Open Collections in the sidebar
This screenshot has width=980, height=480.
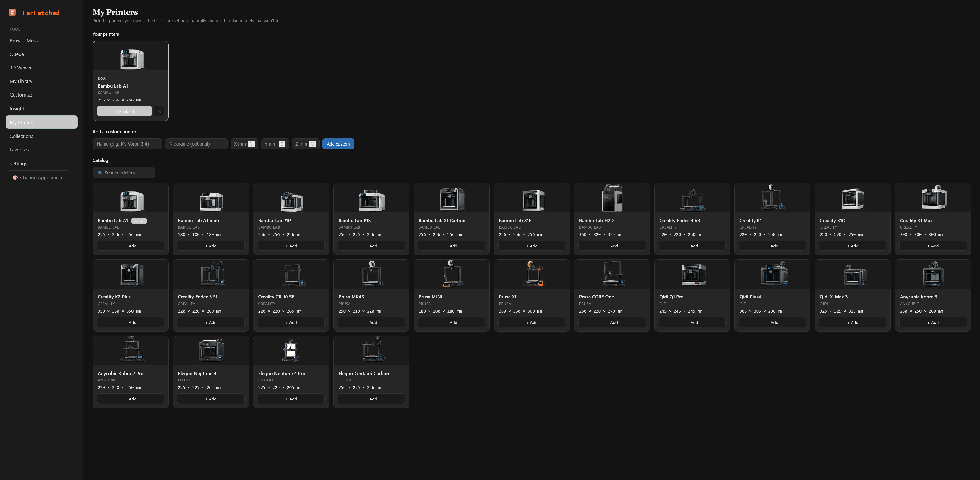(41, 136)
